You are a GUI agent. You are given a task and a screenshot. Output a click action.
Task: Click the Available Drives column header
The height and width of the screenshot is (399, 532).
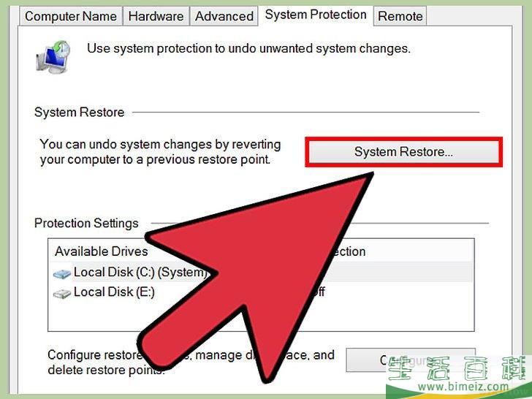100,251
